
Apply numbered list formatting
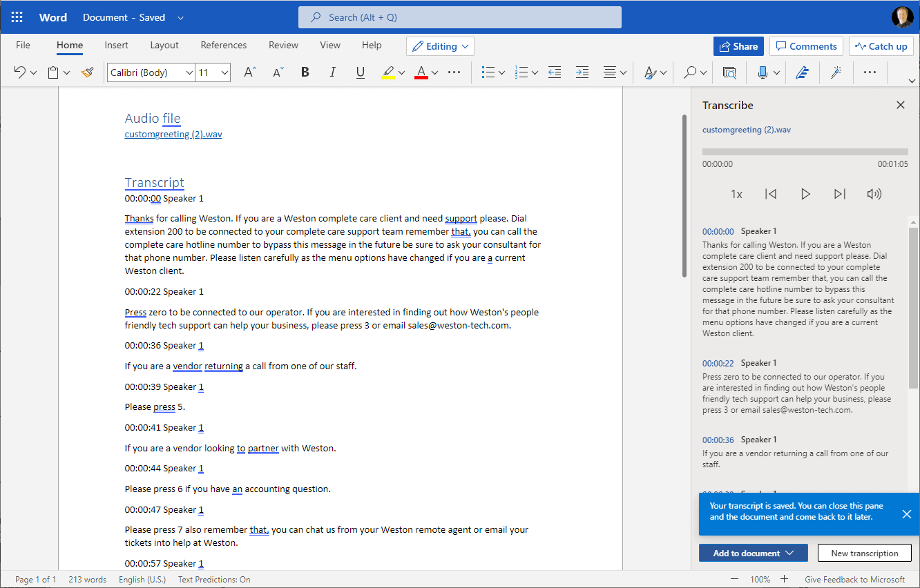[521, 72]
